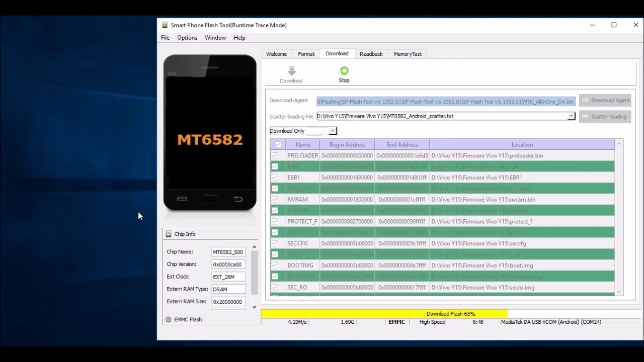644x362 pixels.
Task: Open the Help menu
Action: [x=239, y=38]
